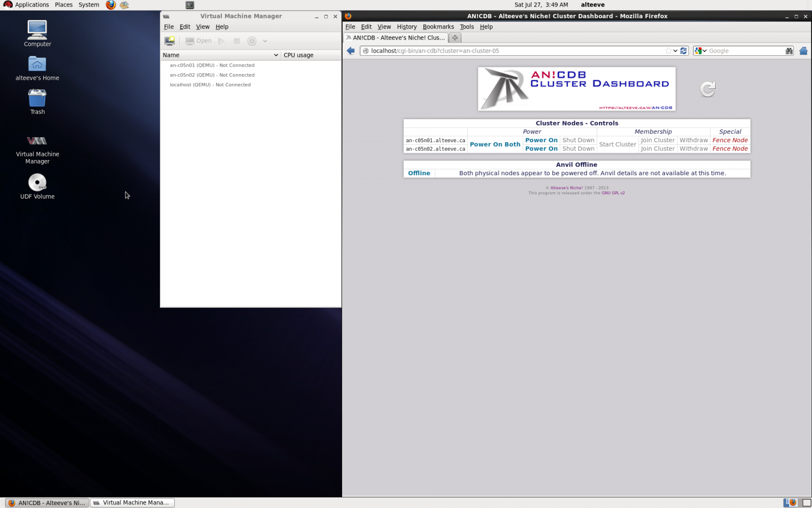
Task: Open the Firefox home page icon
Action: tap(803, 51)
